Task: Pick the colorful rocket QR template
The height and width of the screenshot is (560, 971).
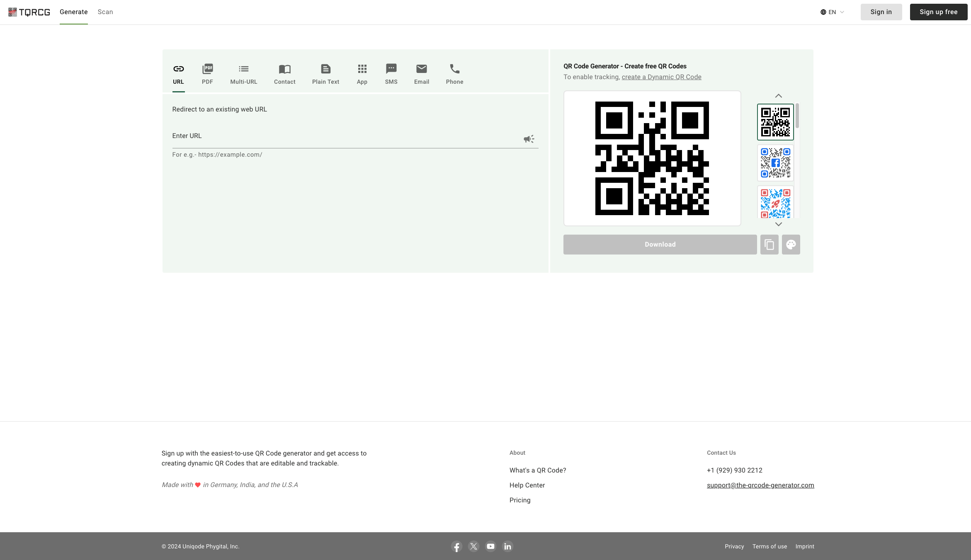Action: (x=775, y=202)
